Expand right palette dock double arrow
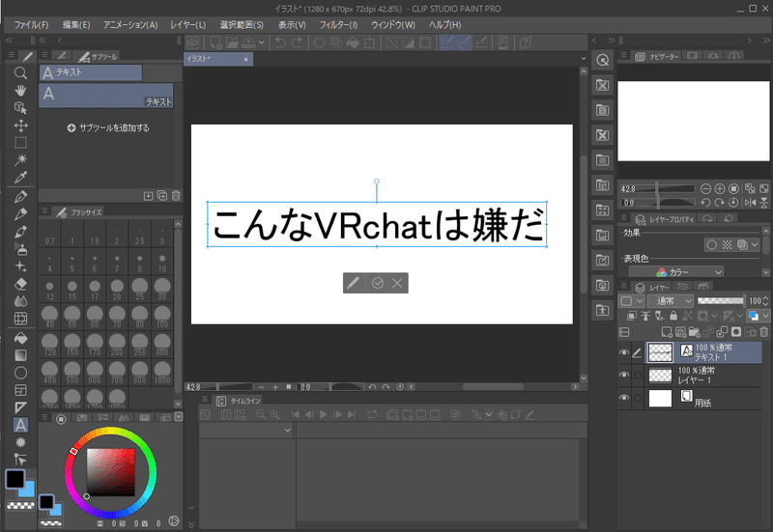773x532 pixels. [766, 41]
